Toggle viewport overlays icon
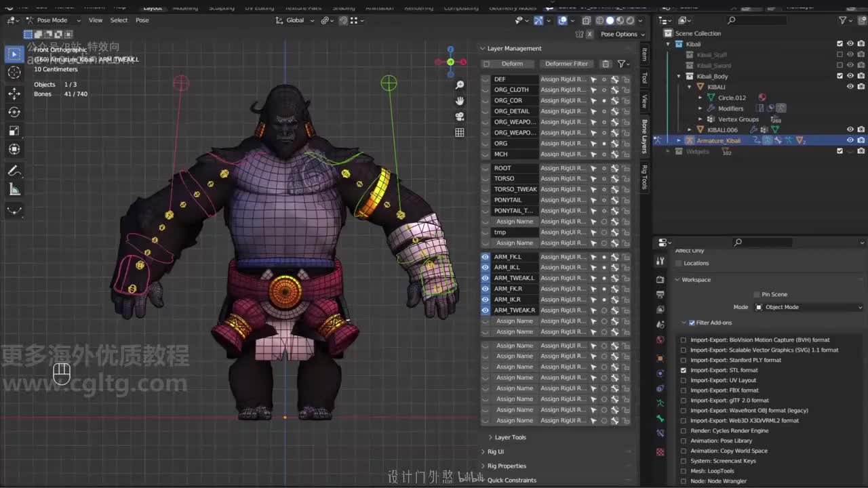Viewport: 868px width, 488px height. pyautogui.click(x=562, y=20)
